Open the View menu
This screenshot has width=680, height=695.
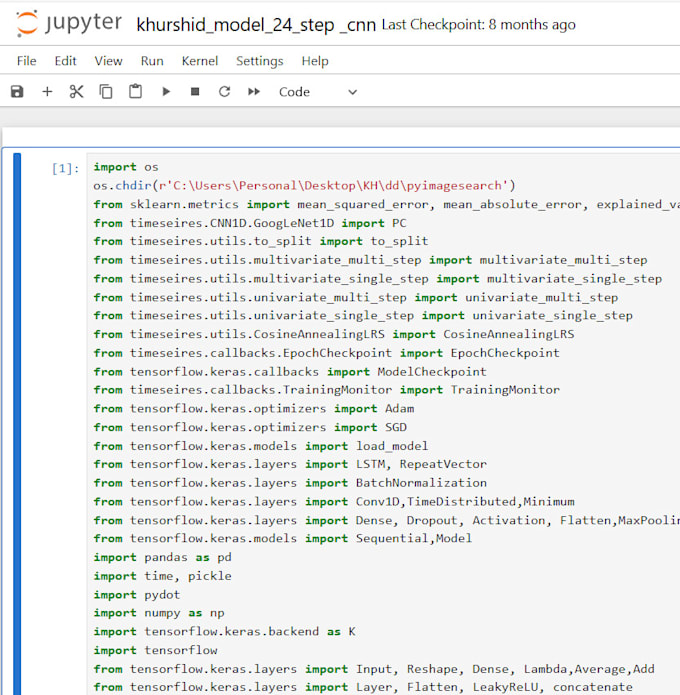pos(108,61)
